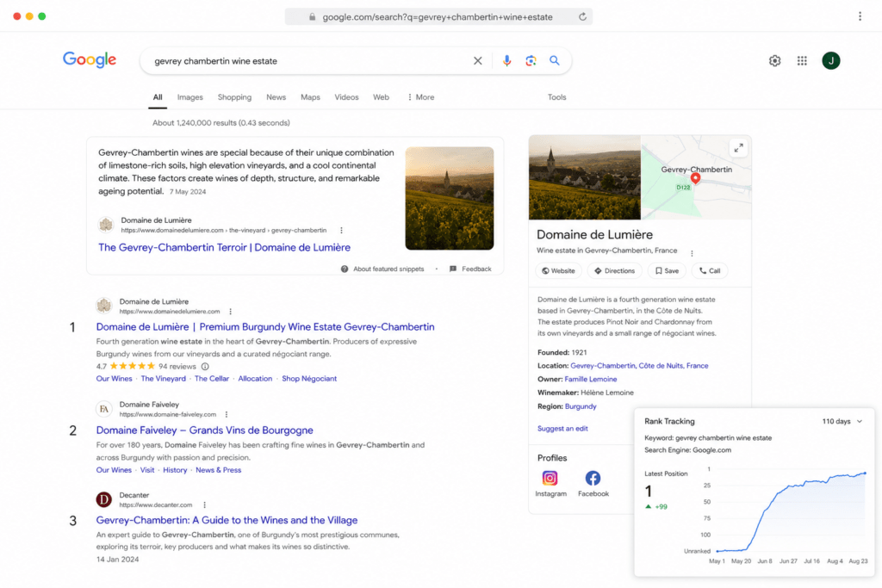The height and width of the screenshot is (588, 882).
Task: Start voice search with microphone icon
Action: (x=506, y=61)
